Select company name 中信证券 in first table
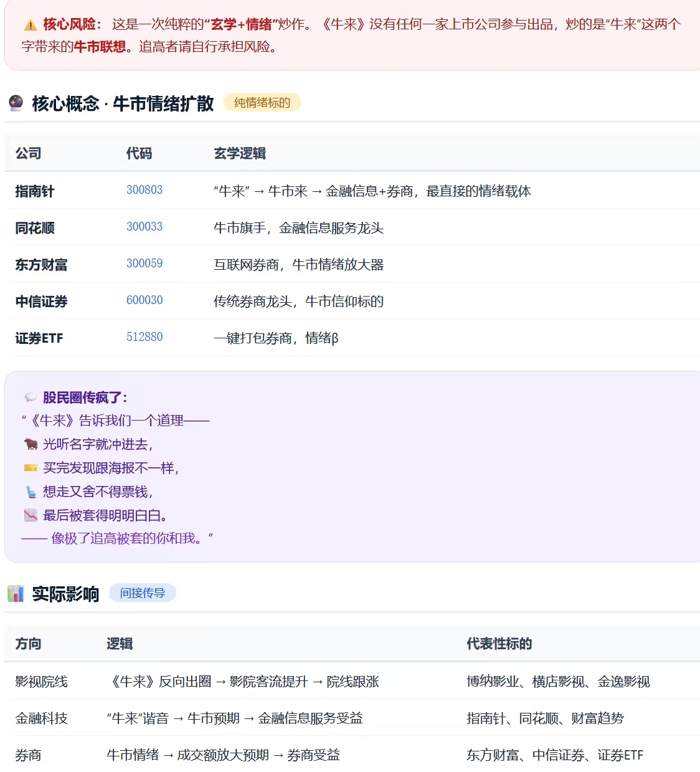This screenshot has width=700, height=772. [x=41, y=302]
